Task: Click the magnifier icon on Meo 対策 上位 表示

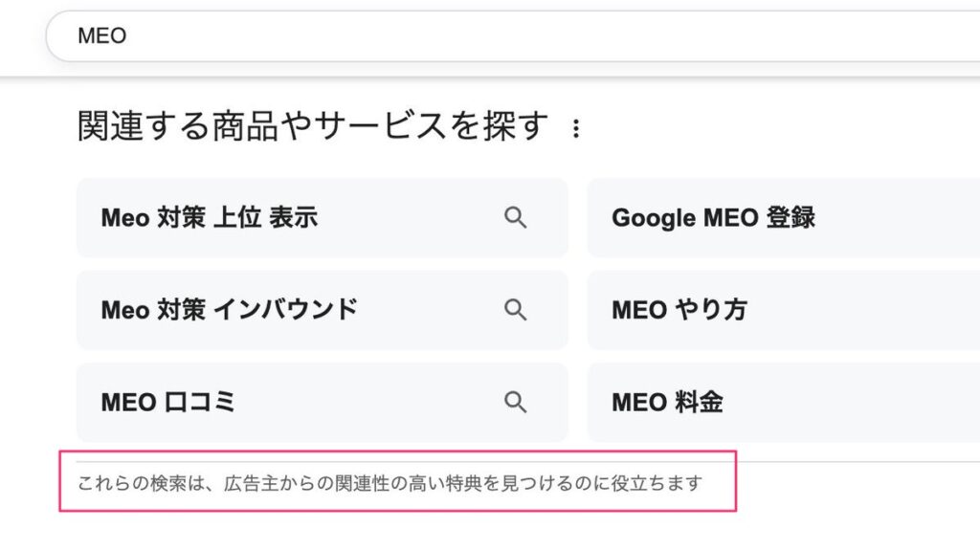Action: [516, 218]
